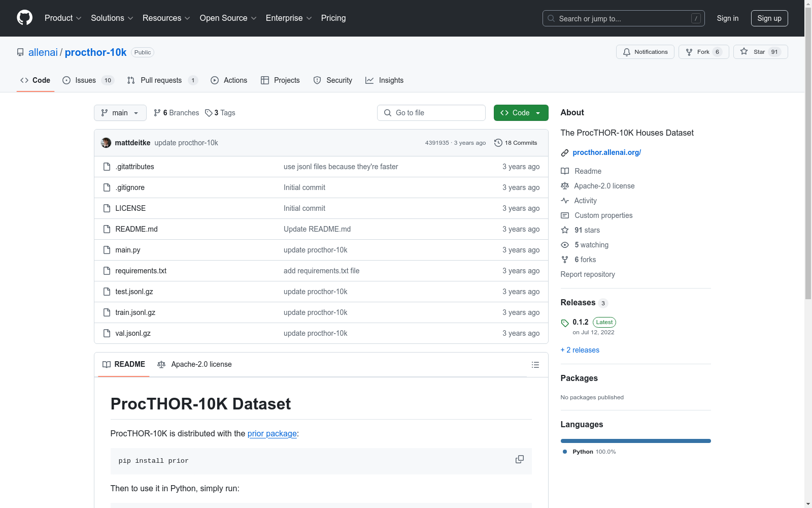Switch to the Pull requests tab
Viewport: 812px width, 508px height.
click(162, 80)
